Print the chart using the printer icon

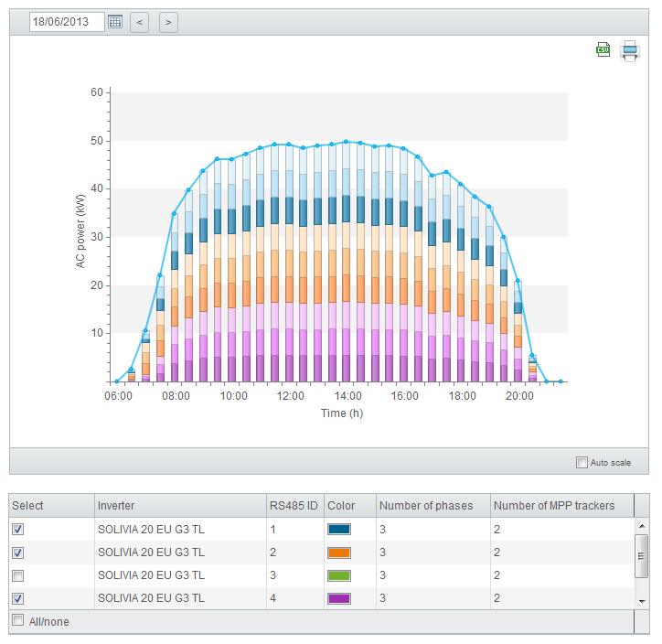[x=629, y=50]
